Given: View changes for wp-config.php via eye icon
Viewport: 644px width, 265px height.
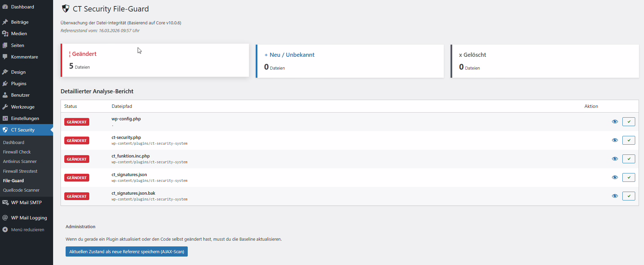Looking at the screenshot, I should pos(615,122).
